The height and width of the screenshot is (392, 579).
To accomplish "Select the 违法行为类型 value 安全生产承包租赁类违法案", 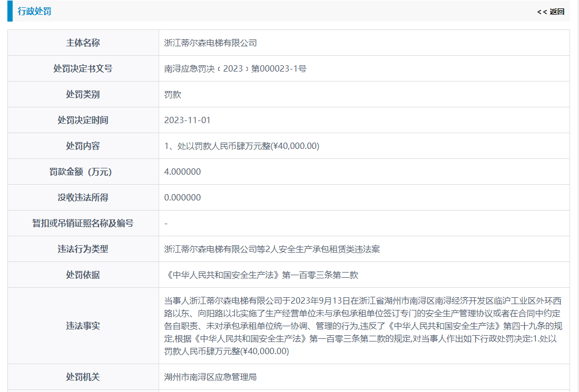I will point(272,249).
